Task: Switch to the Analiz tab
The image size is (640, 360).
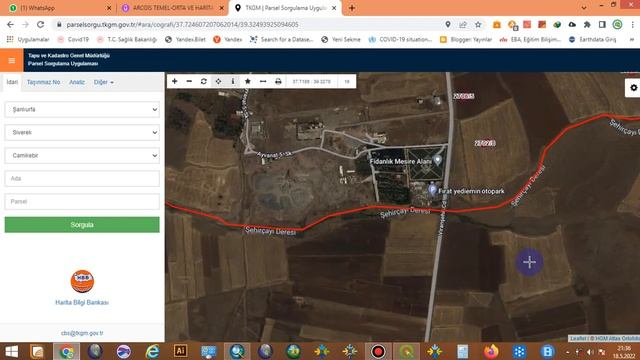Action: [77, 82]
